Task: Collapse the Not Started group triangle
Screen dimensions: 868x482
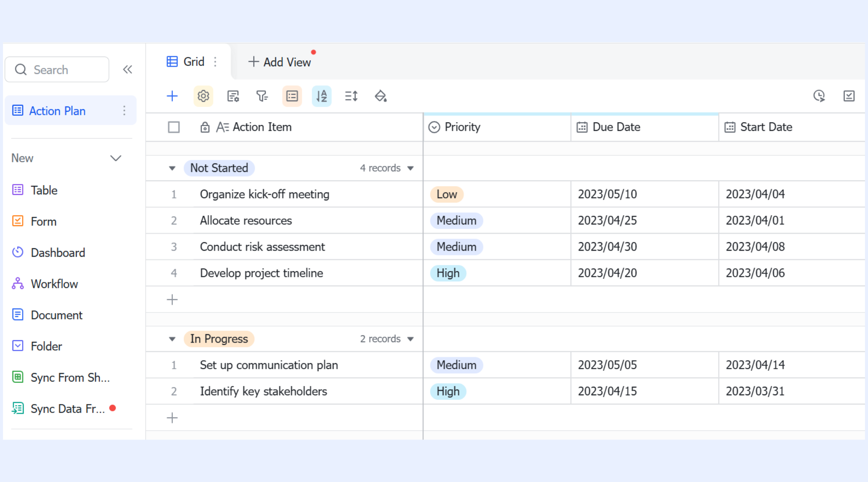Action: click(172, 168)
